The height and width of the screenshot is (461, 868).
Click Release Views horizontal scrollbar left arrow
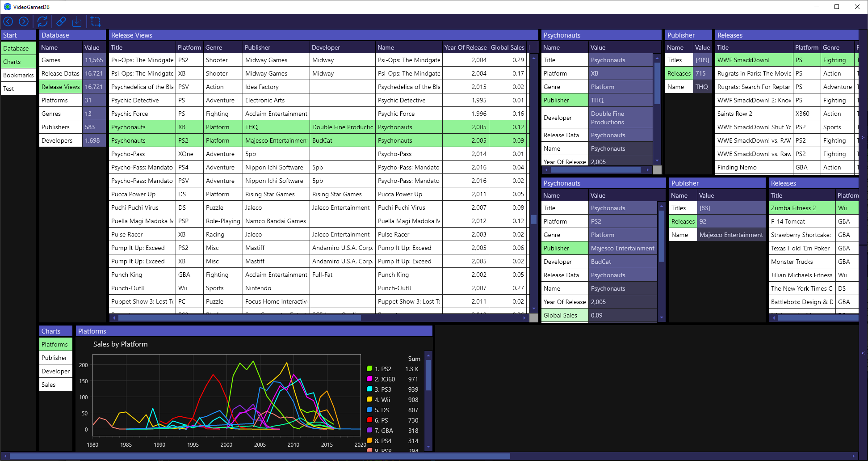pyautogui.click(x=114, y=318)
